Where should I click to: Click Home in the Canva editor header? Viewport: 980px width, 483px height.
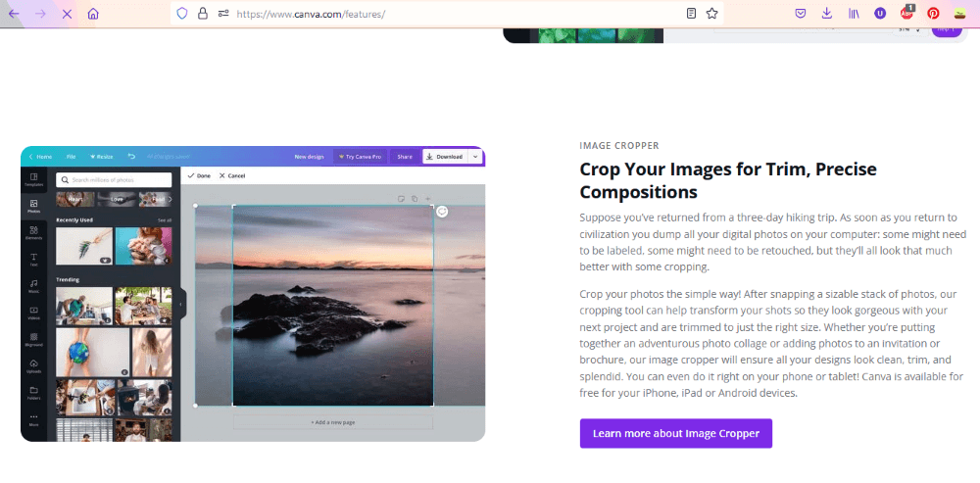tap(40, 156)
